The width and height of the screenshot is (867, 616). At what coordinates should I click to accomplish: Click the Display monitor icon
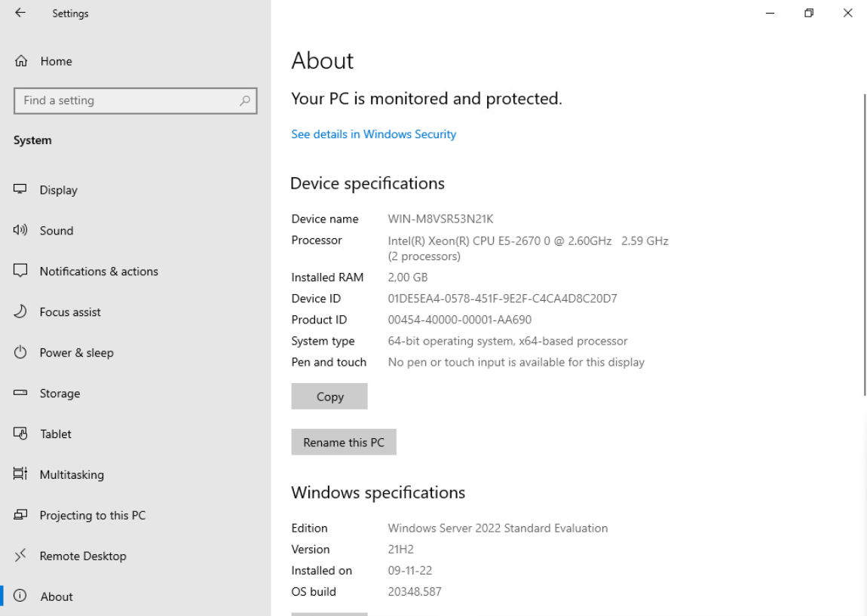coord(20,189)
